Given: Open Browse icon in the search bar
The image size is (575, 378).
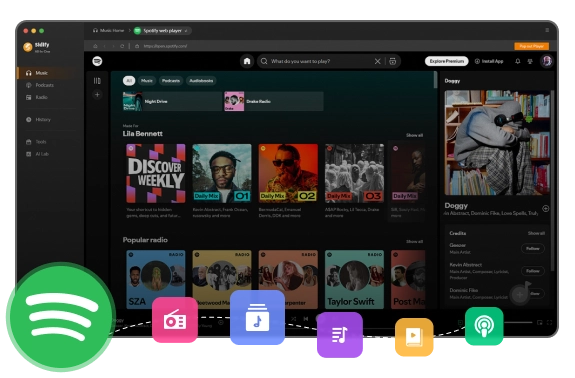Looking at the screenshot, I should [392, 61].
